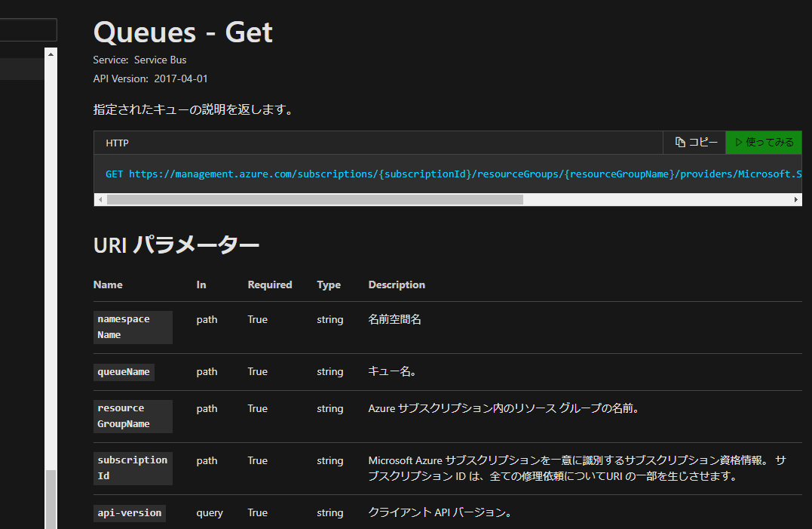
Task: Click the sidebar vertical scrollbar thumb
Action: pos(51,499)
